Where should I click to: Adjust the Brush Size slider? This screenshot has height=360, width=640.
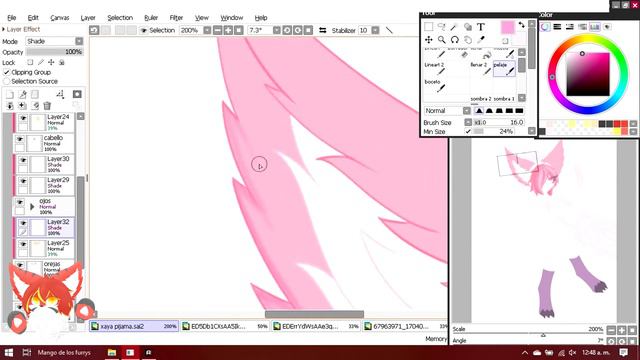(498, 122)
